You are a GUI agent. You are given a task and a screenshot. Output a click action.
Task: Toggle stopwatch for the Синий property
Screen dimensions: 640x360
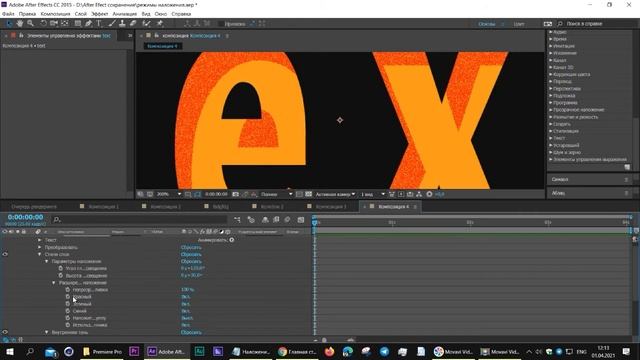coord(68,311)
